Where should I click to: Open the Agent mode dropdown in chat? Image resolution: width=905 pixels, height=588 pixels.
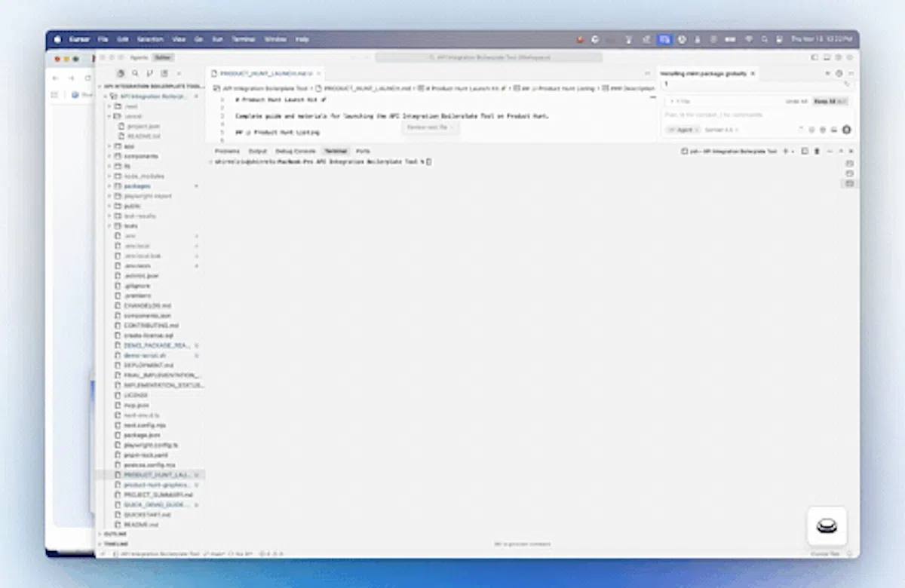(x=683, y=130)
